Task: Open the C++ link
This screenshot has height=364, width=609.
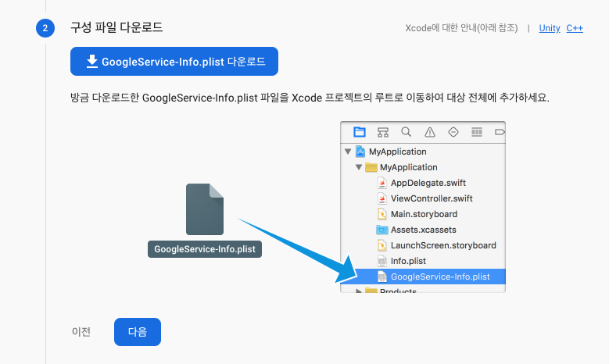Action: [x=575, y=28]
